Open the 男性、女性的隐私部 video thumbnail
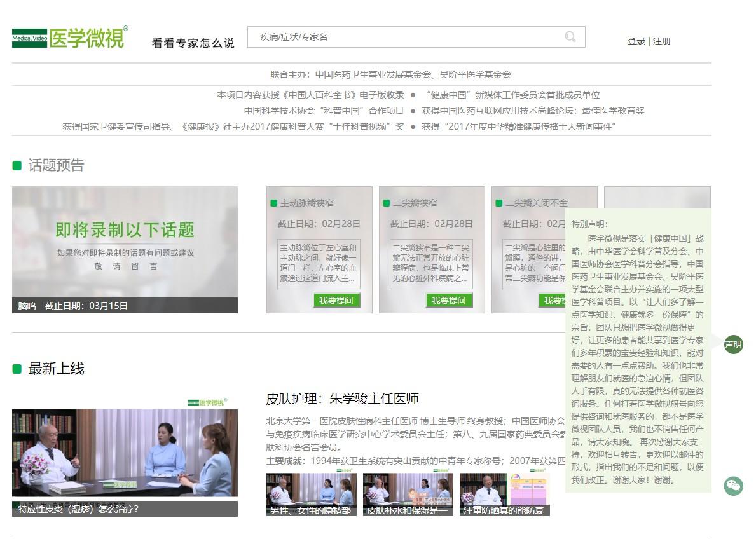The width and height of the screenshot is (756, 546). point(311,494)
